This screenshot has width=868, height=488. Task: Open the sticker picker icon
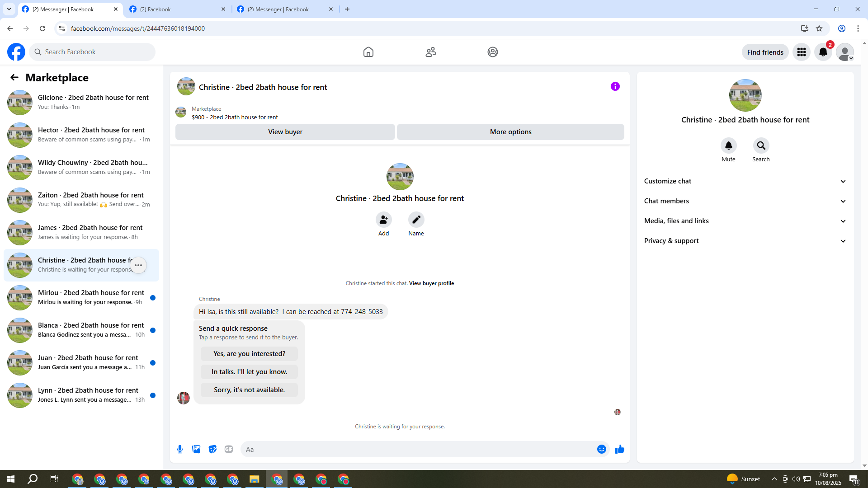click(212, 449)
